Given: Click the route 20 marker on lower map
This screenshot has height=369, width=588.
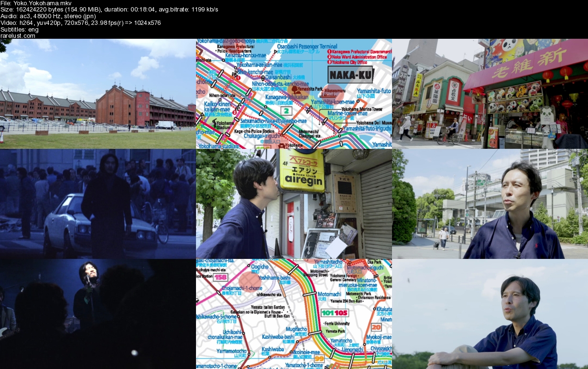Looking at the screenshot, I should 376,327.
